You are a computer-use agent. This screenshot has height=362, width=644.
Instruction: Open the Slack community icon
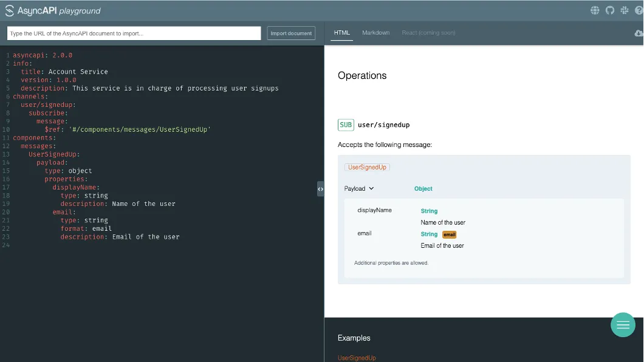624,10
